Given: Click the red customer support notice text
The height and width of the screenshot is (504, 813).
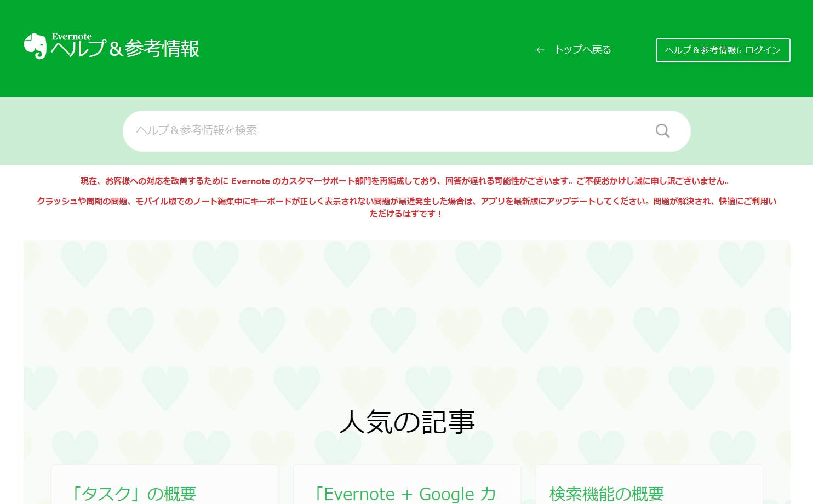Looking at the screenshot, I should pyautogui.click(x=406, y=180).
